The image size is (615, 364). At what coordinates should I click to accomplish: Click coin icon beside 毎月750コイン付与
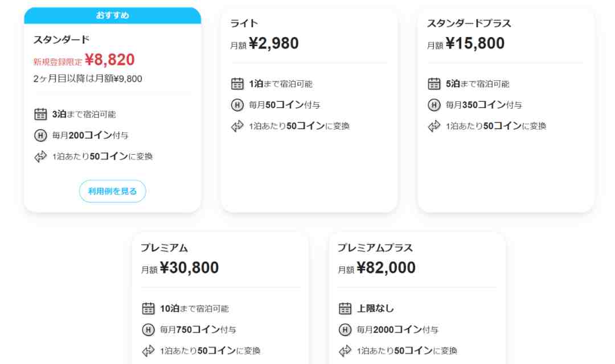(x=148, y=330)
